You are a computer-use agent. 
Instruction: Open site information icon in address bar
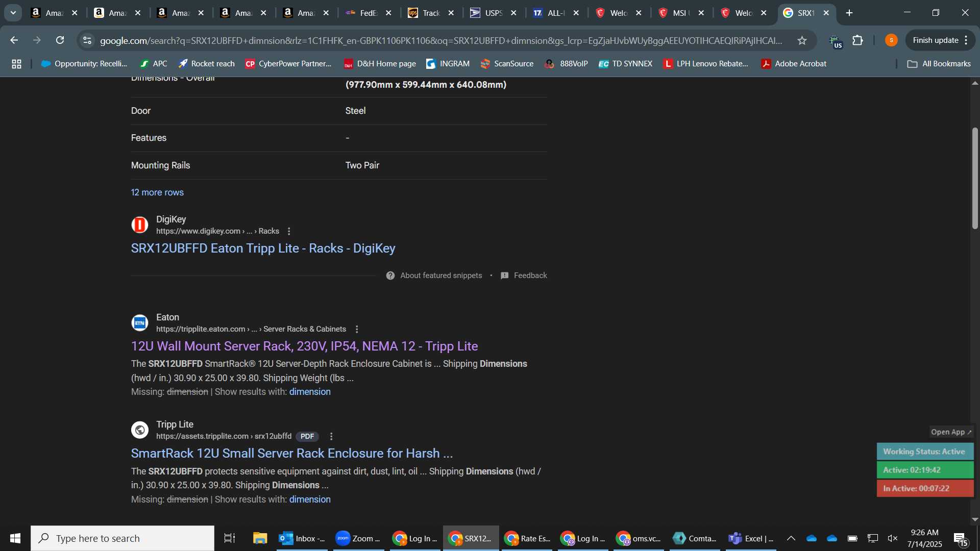pyautogui.click(x=87, y=40)
